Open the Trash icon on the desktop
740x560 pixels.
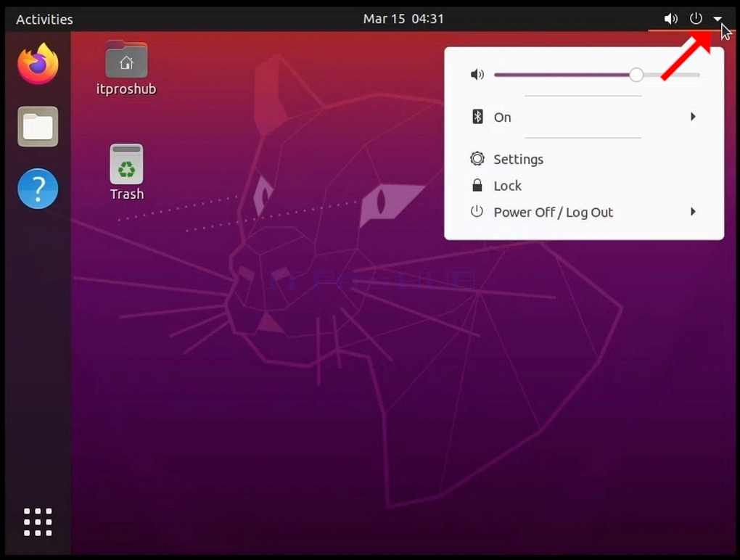[x=126, y=172]
